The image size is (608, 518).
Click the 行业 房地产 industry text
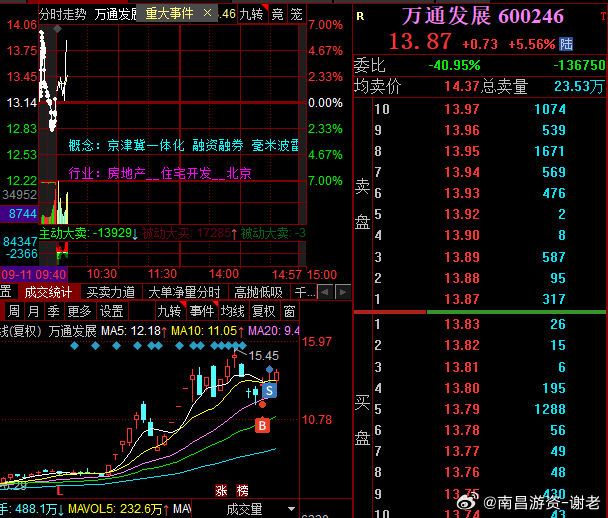click(160, 173)
